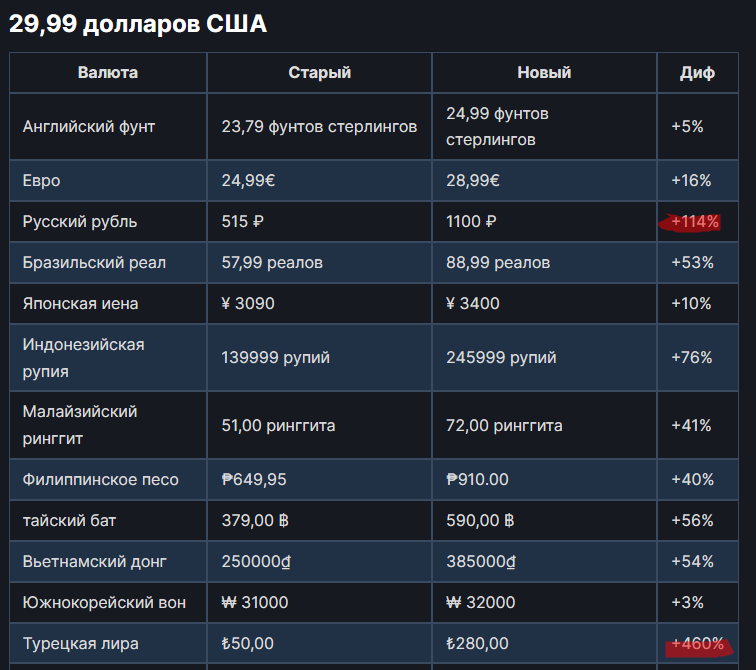Click the red-highlighted +114% value
Screen dimensions: 756x670
[x=694, y=222]
